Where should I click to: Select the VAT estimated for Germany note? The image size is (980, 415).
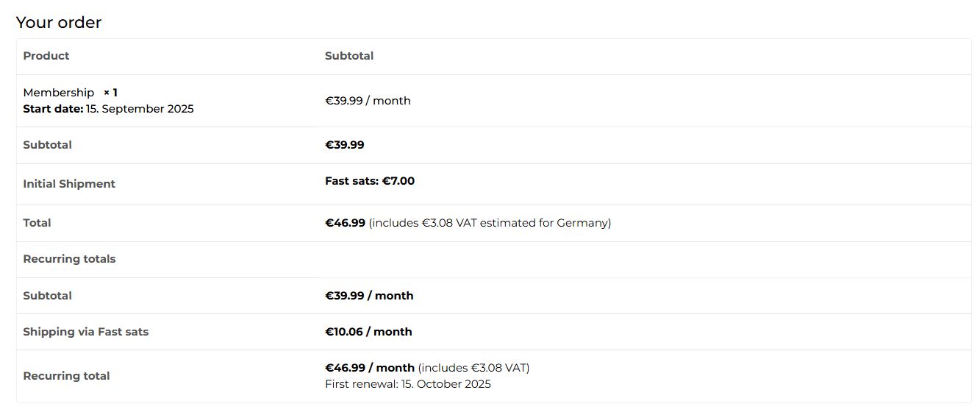(x=490, y=223)
